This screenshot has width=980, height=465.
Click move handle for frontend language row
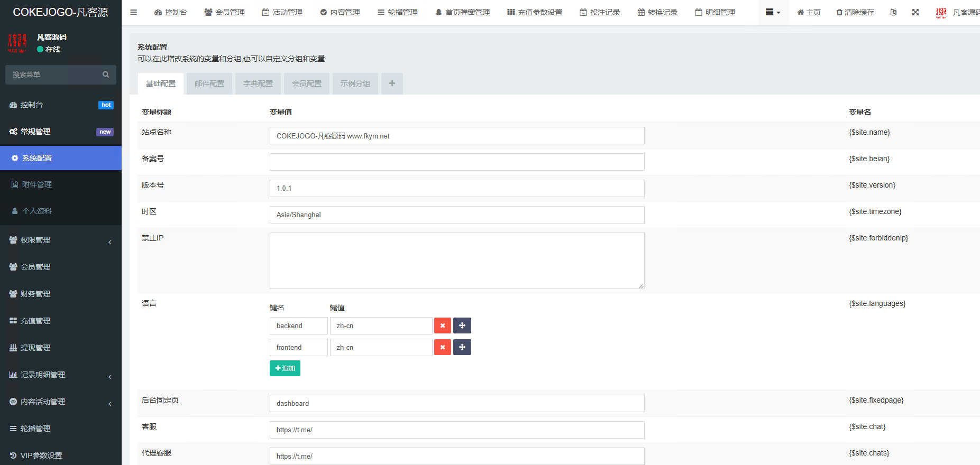(x=462, y=347)
